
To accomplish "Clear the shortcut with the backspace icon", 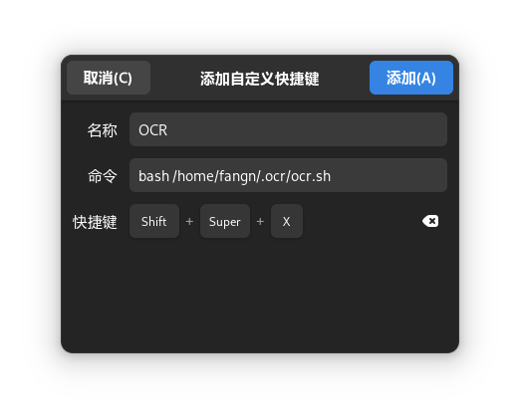I will coord(430,221).
